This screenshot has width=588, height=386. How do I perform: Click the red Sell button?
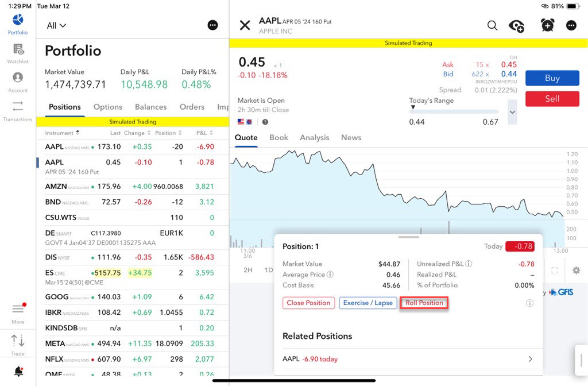point(552,99)
